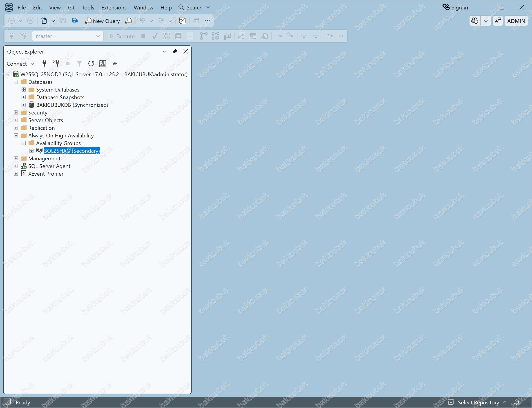Expand the SQL25HAG (Secondary) availability group
This screenshot has width=532, height=408.
coord(31,151)
